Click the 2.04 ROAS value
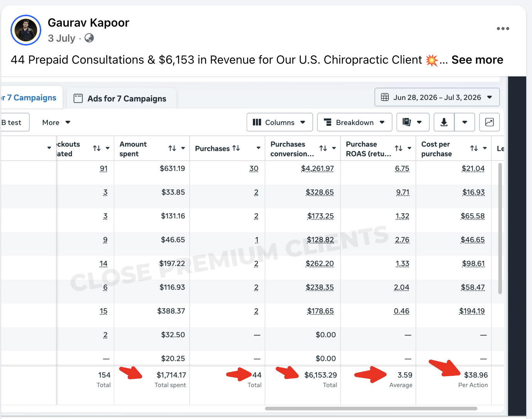Viewport: 532px width, 419px height. (402, 287)
